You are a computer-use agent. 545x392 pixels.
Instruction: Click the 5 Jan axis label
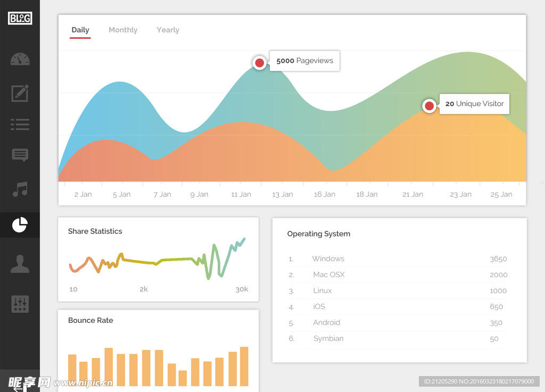pos(122,195)
